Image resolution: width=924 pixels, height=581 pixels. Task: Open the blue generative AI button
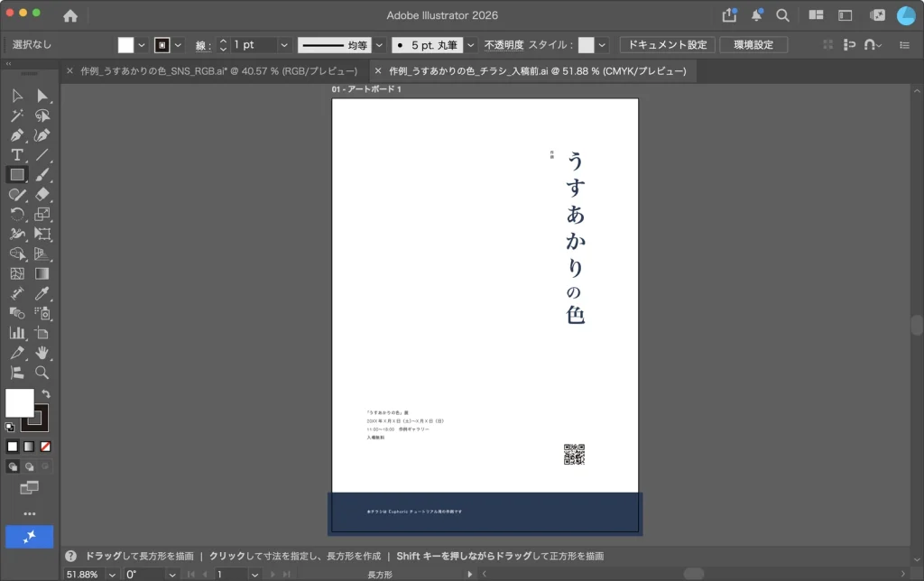(x=30, y=537)
